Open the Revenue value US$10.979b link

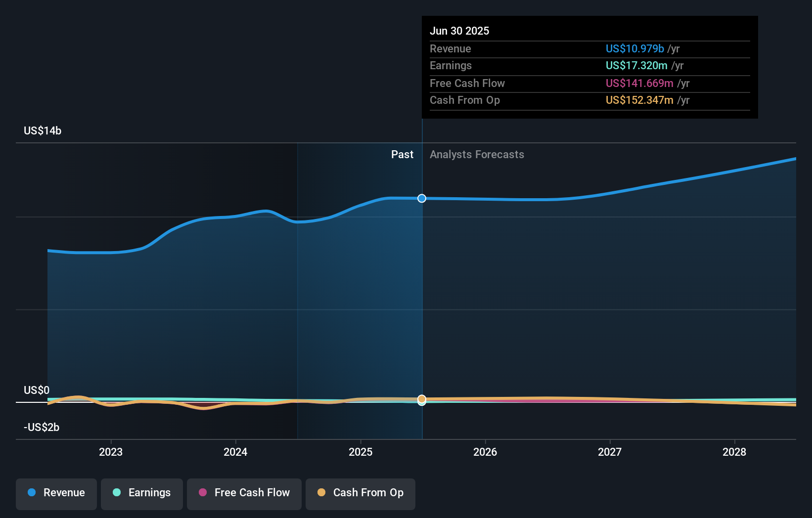pyautogui.click(x=634, y=48)
